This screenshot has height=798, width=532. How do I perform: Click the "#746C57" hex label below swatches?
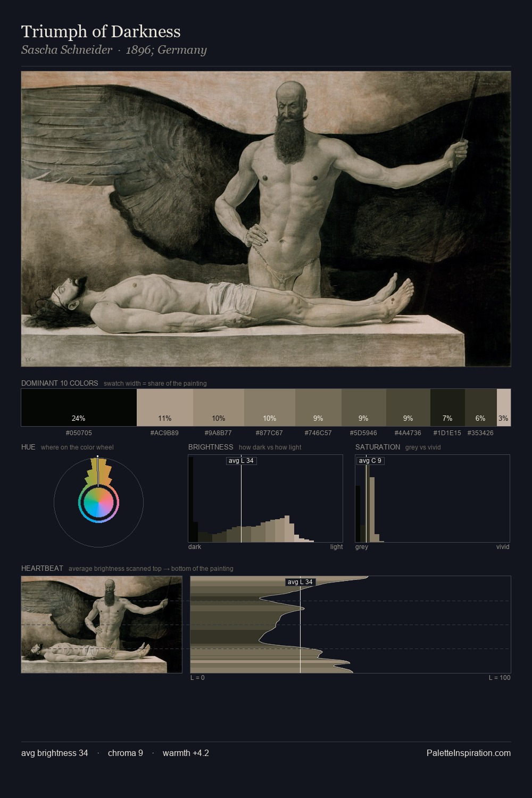pyautogui.click(x=318, y=433)
